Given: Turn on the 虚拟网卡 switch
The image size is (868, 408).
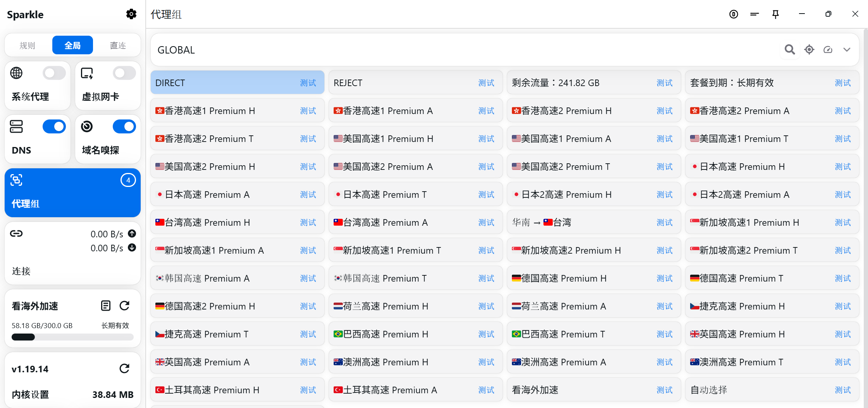Looking at the screenshot, I should (x=124, y=73).
